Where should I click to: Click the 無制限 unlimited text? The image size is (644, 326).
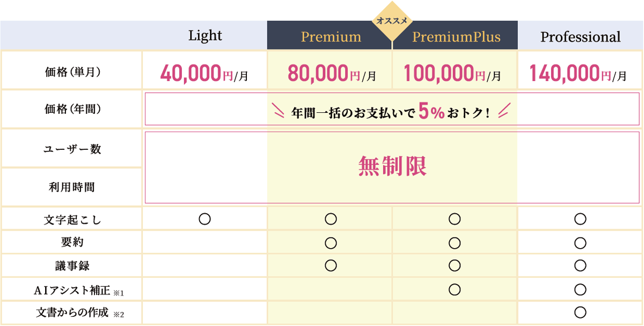(392, 168)
